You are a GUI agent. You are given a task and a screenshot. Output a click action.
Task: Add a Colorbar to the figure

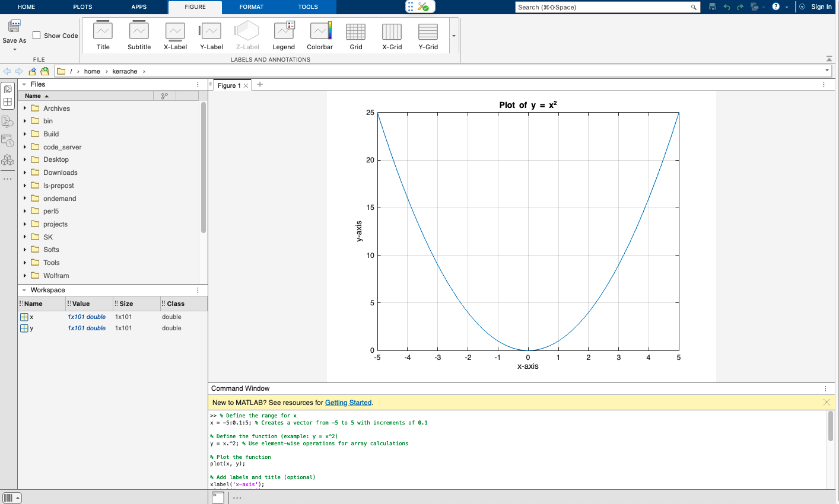click(320, 36)
